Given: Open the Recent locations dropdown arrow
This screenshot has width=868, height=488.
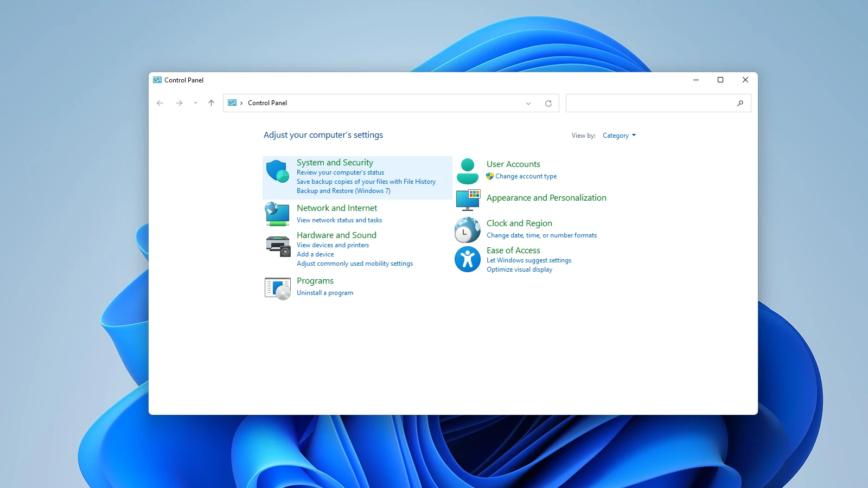Looking at the screenshot, I should 195,103.
